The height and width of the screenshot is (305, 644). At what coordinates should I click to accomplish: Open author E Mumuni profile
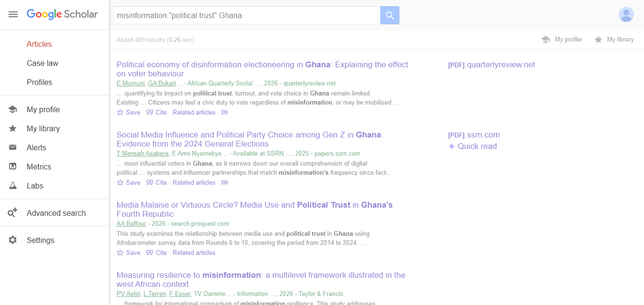(x=130, y=84)
